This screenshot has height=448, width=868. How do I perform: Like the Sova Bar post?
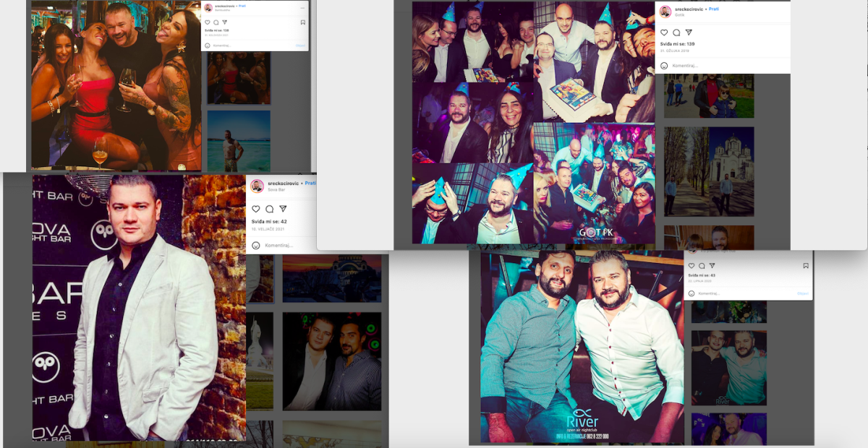(255, 209)
